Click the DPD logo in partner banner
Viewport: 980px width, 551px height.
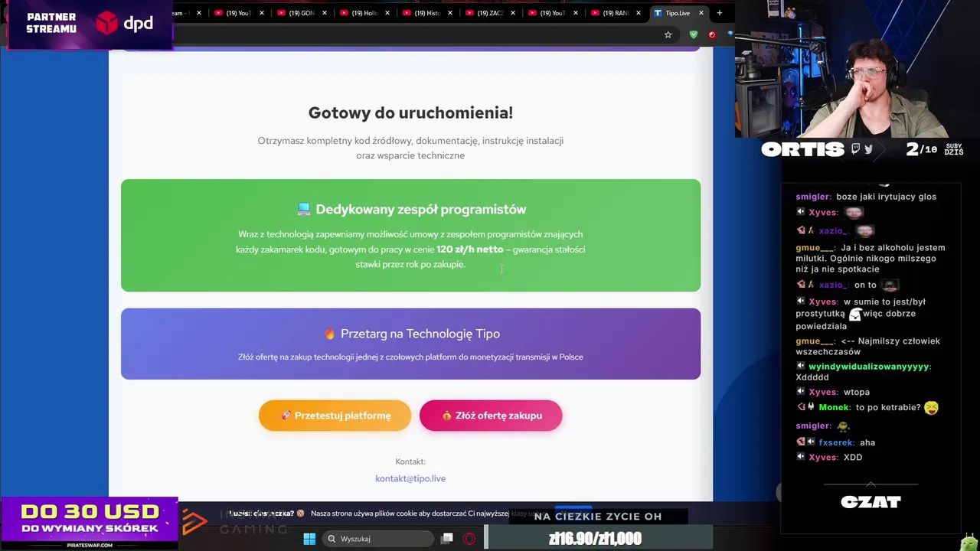pos(124,24)
